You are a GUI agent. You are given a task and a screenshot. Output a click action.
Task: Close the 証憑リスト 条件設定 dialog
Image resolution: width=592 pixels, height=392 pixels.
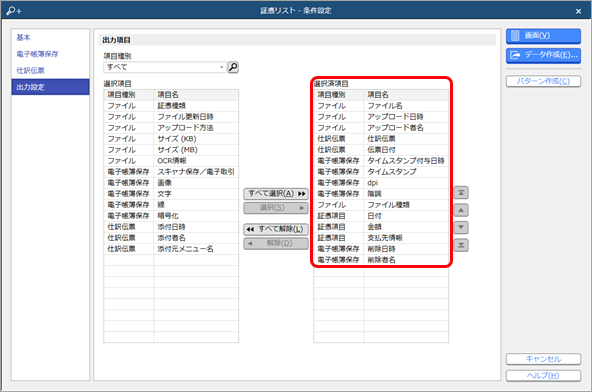pyautogui.click(x=578, y=11)
